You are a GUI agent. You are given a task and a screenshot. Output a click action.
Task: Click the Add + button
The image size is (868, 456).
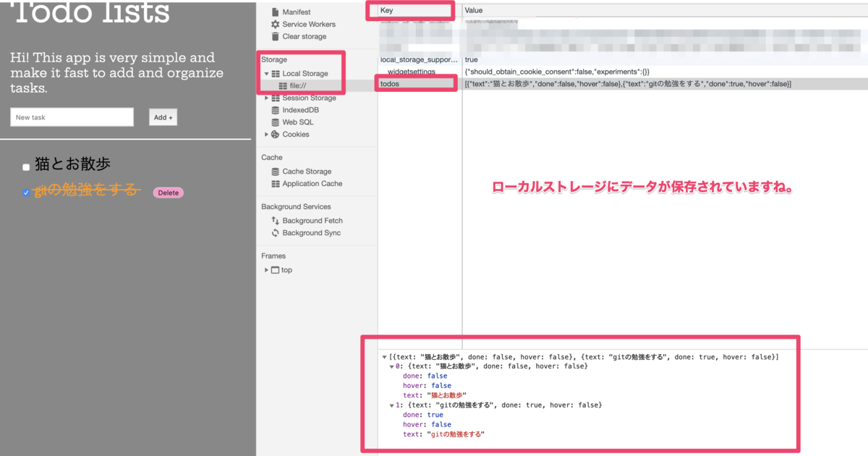point(163,117)
